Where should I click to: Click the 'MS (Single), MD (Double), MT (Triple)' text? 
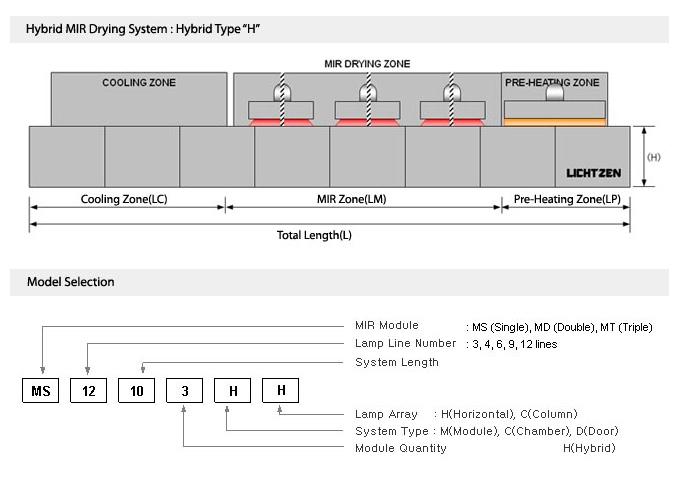click(x=562, y=327)
